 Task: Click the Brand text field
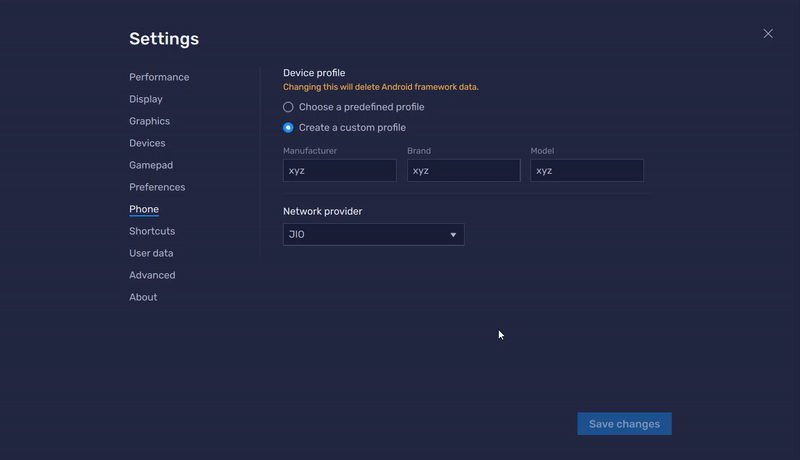pyautogui.click(x=464, y=170)
